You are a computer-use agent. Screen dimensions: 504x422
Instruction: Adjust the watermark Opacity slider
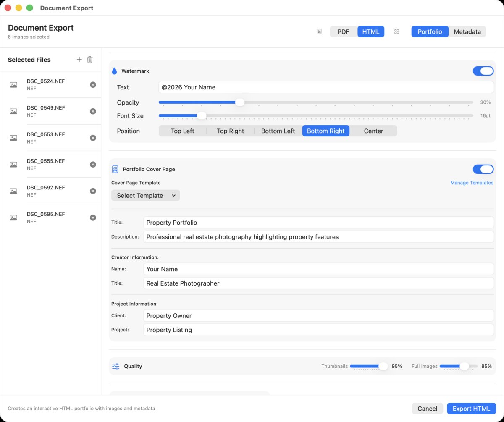pos(239,102)
